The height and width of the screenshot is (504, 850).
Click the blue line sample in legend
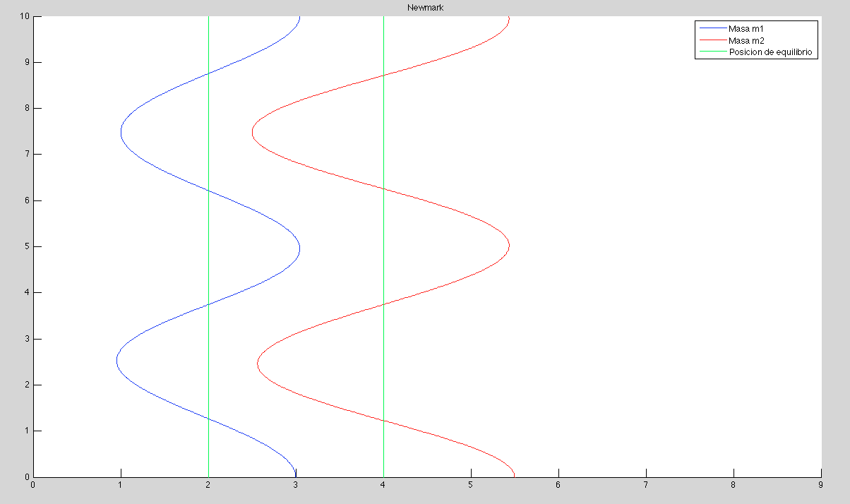[712, 29]
